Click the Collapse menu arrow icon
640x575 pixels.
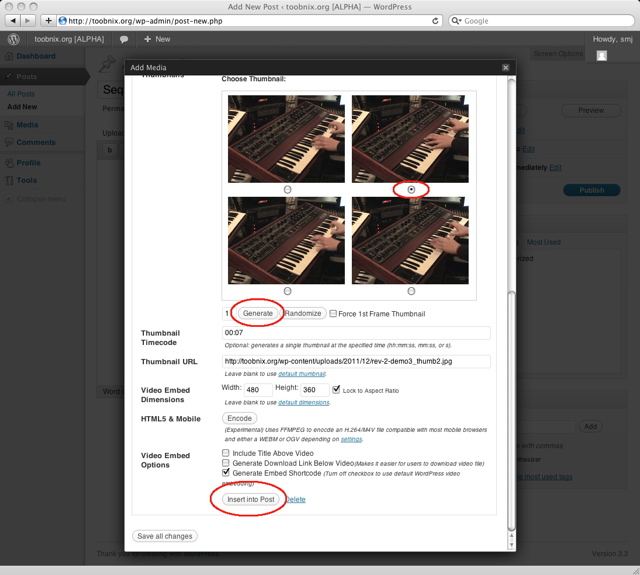[9, 199]
